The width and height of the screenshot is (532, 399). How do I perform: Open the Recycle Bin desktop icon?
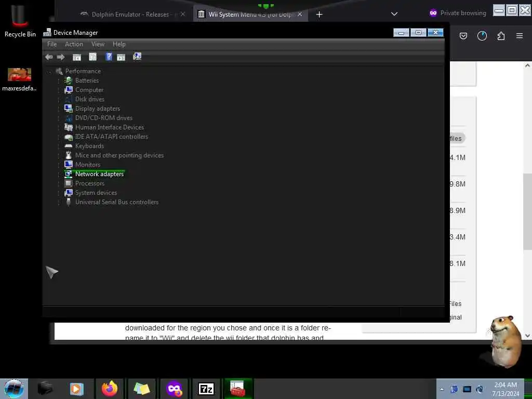[20, 20]
